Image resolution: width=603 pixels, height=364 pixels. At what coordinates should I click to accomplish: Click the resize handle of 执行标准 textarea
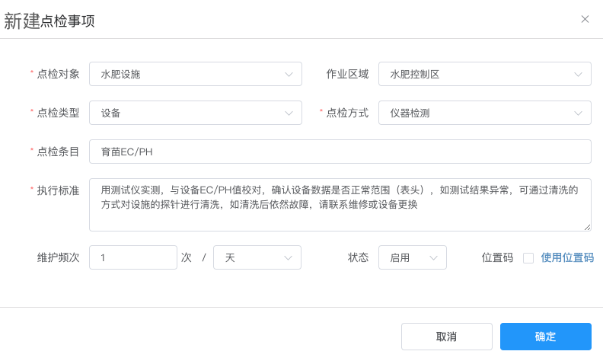point(587,228)
